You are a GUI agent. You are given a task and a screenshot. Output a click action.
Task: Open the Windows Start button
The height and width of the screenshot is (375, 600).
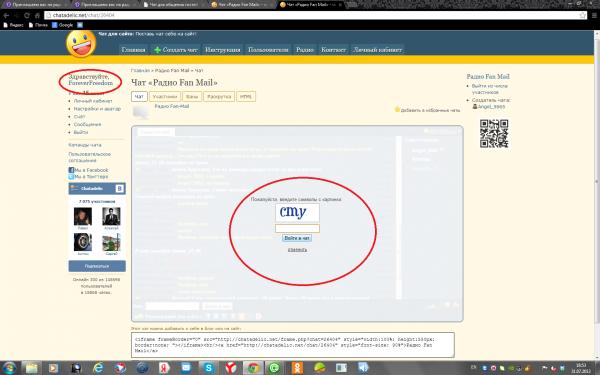click(x=9, y=368)
